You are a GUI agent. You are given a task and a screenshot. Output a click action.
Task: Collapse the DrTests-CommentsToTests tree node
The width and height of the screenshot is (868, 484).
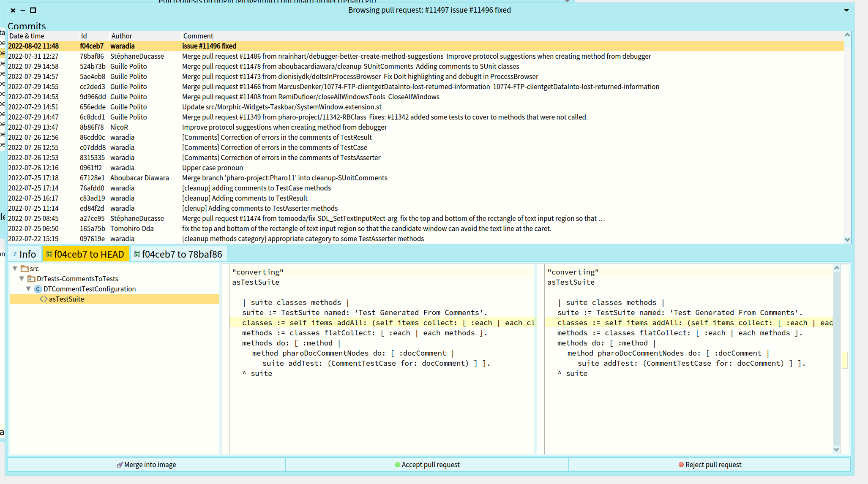click(22, 279)
